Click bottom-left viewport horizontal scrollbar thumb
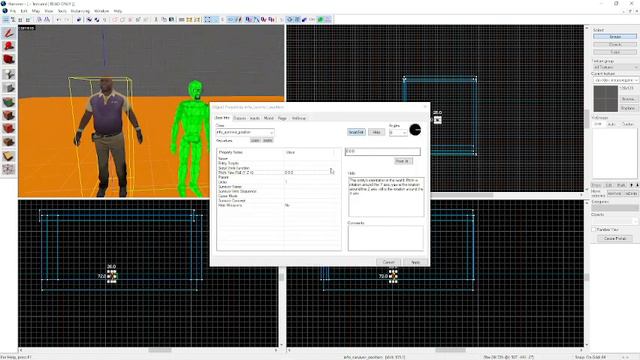This screenshot has height=360, width=640. pyautogui.click(x=160, y=350)
